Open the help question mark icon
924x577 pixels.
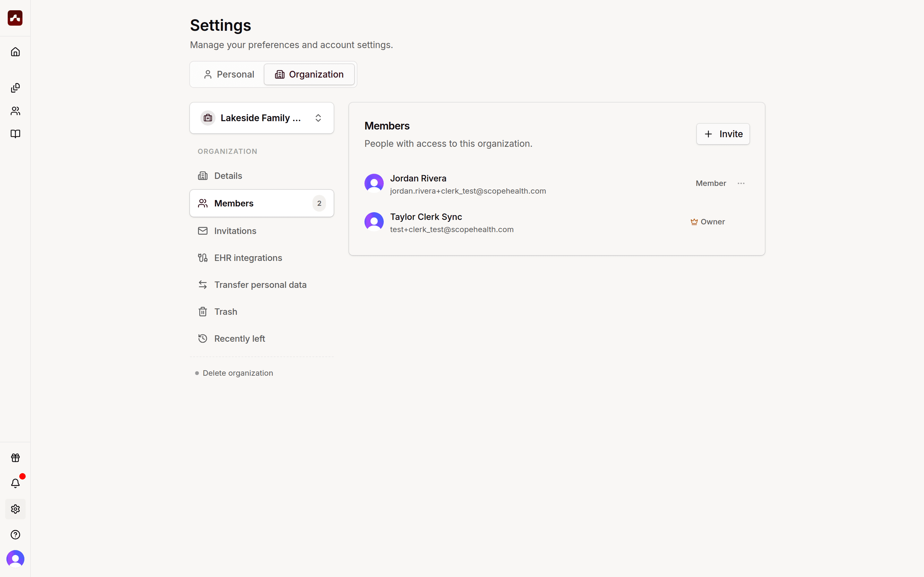(x=15, y=535)
